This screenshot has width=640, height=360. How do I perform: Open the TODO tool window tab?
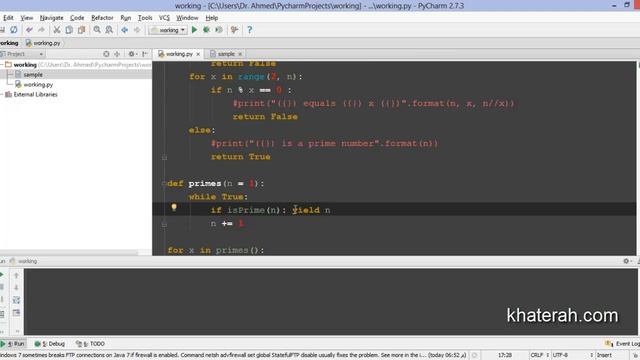click(91, 344)
